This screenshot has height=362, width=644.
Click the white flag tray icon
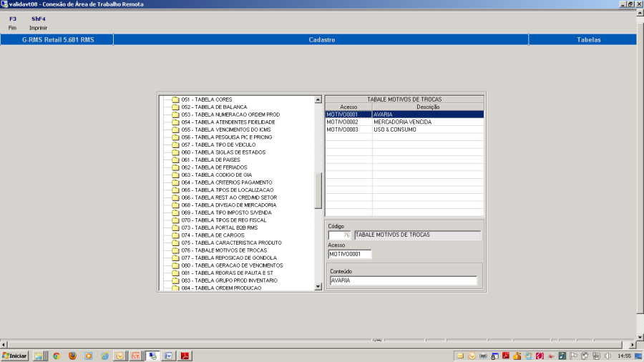(x=573, y=356)
